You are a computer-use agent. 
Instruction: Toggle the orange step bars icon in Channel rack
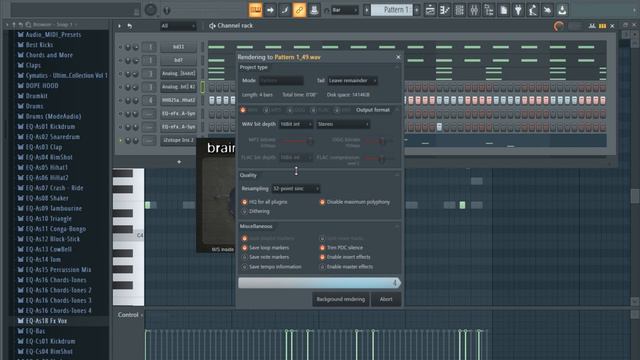pyautogui.click(x=602, y=26)
